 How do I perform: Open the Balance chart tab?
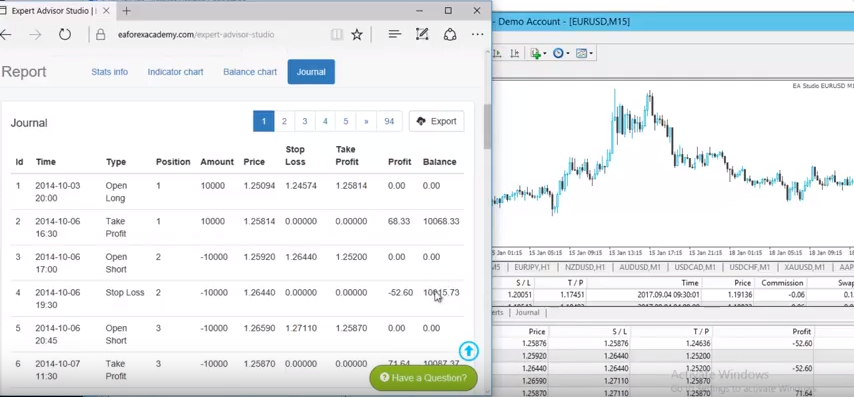coord(250,72)
